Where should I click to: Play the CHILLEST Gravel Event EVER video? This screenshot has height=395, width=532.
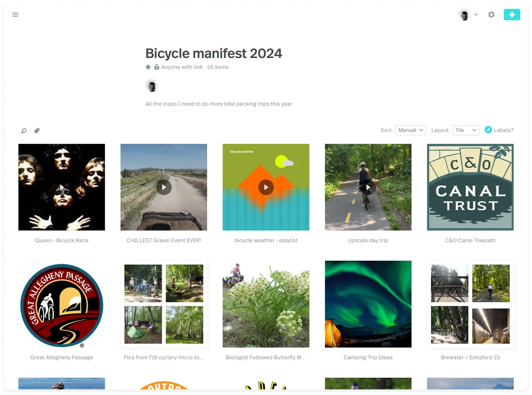[164, 187]
